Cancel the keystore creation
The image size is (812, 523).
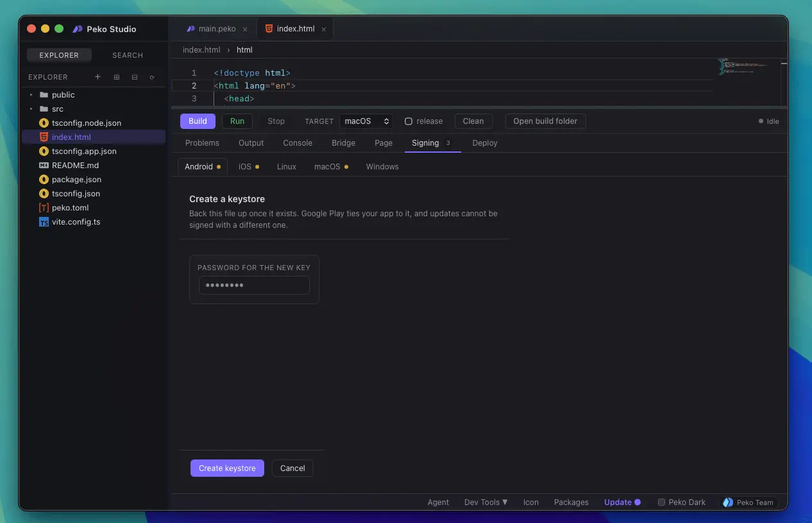tap(292, 468)
